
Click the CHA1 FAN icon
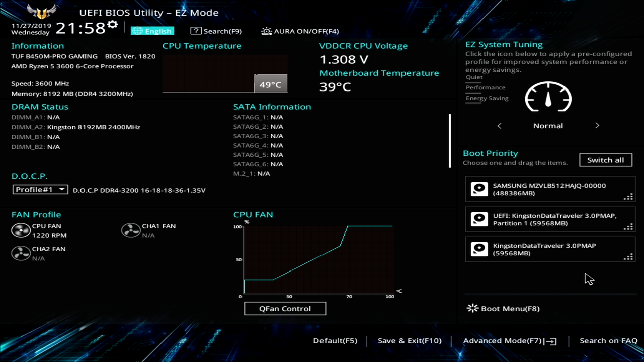point(131,231)
